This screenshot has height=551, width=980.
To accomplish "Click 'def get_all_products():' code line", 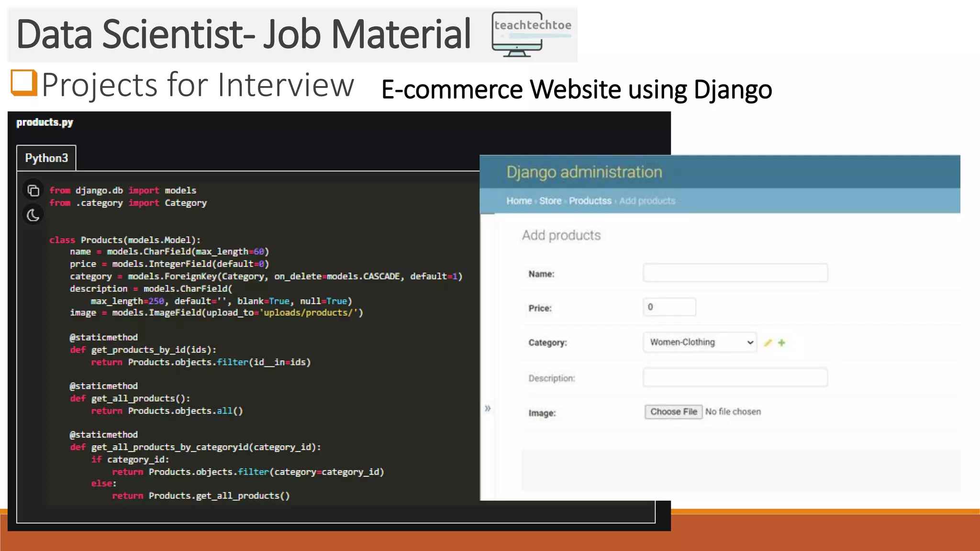I will point(130,398).
